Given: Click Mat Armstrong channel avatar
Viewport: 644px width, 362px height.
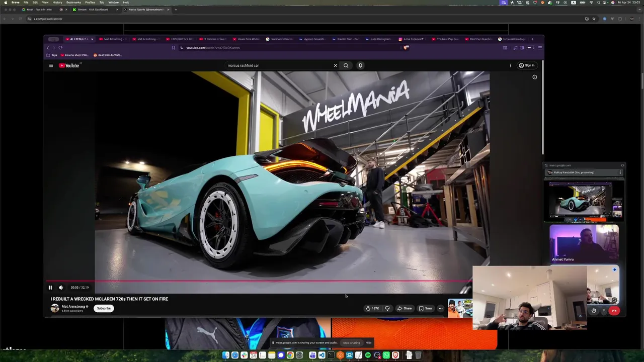Looking at the screenshot, I should pos(55,308).
